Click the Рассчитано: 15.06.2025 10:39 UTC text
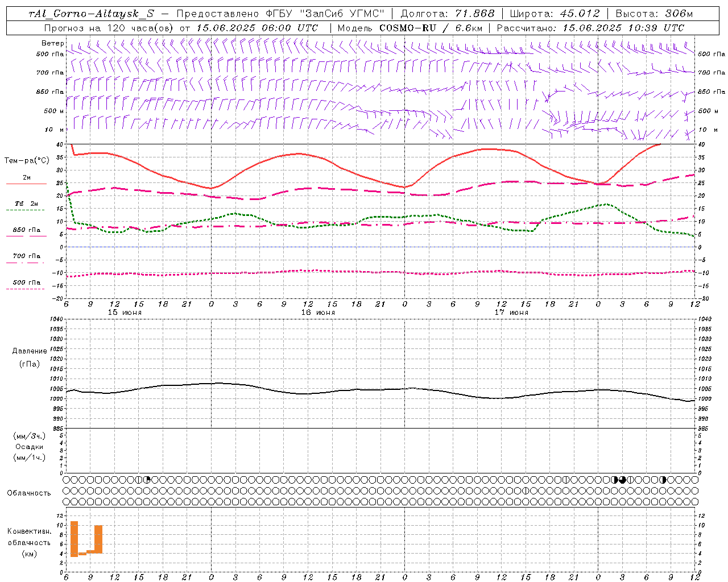Screen dimensions: 728x582 pyautogui.click(x=590, y=28)
